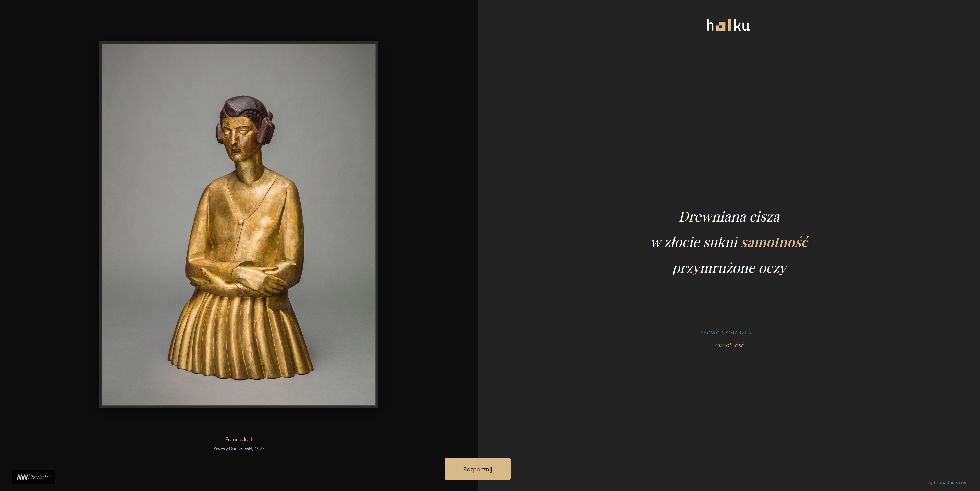Click the MNW monogram in the museum logo
Image resolution: width=980 pixels, height=491 pixels.
[22, 477]
